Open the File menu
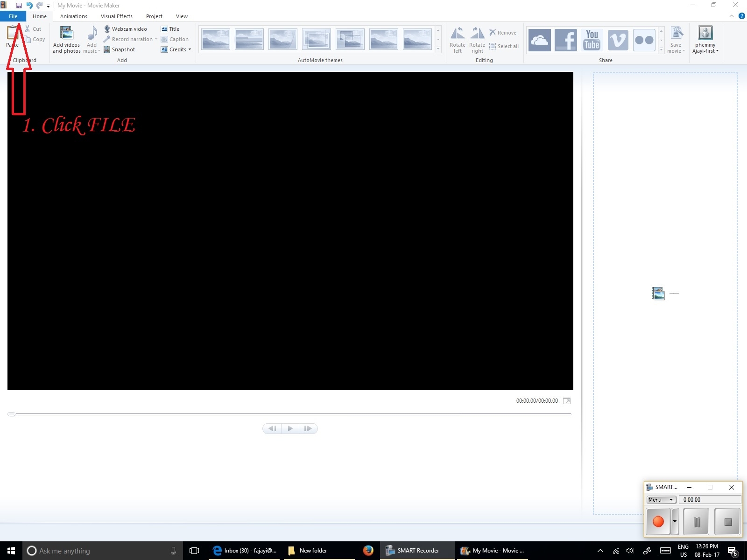747x560 pixels. click(13, 16)
